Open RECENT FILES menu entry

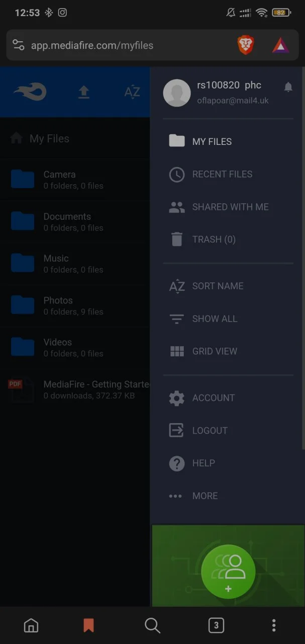click(228, 174)
